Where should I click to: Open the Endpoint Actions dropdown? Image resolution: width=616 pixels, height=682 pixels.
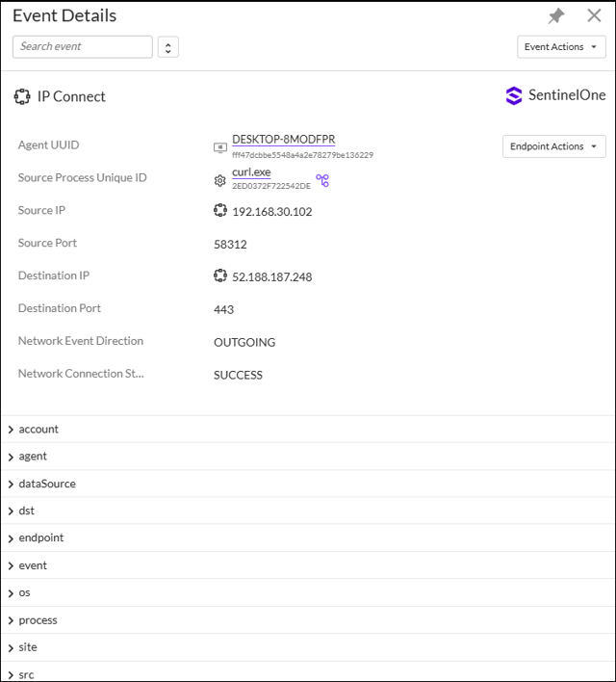tap(553, 146)
